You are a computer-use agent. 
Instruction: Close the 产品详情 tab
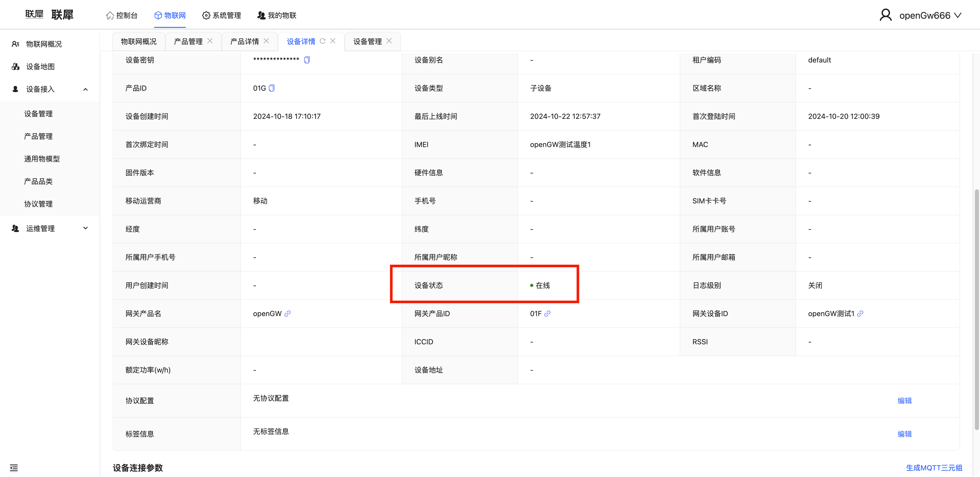[266, 41]
